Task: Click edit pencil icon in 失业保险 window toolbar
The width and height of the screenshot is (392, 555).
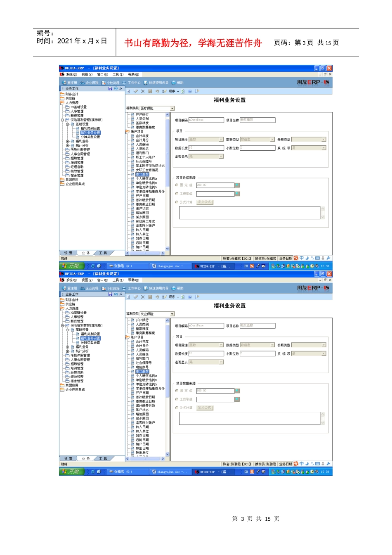Action: [x=135, y=297]
